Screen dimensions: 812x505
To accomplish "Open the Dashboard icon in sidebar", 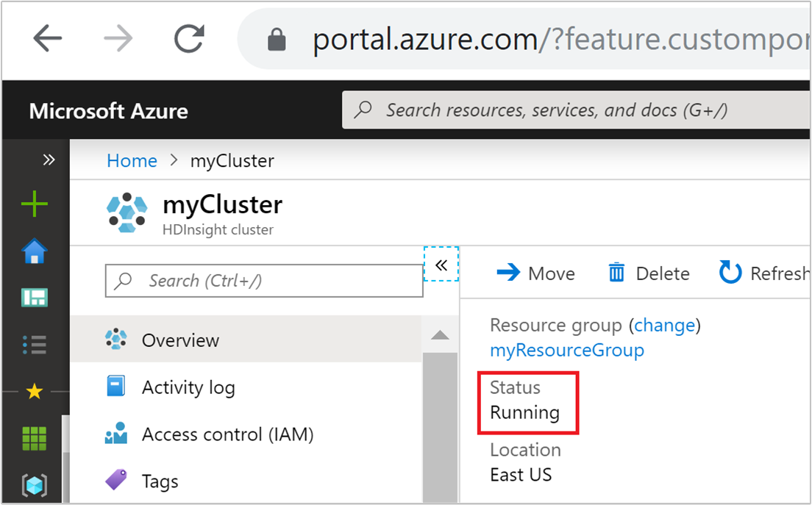I will (x=35, y=297).
